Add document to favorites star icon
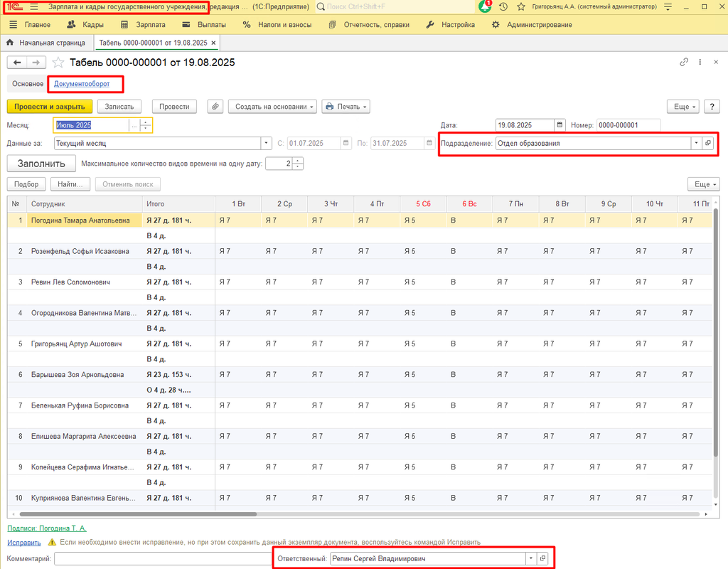Image resolution: width=728 pixels, height=569 pixels. (x=58, y=63)
